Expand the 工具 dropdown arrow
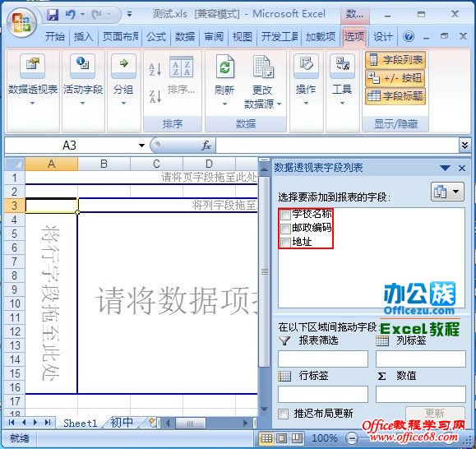476x449 pixels. click(342, 104)
